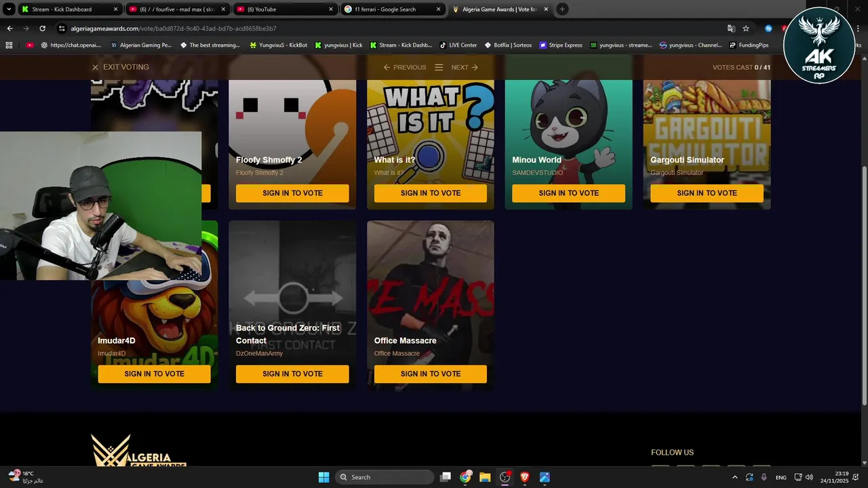The height and width of the screenshot is (488, 868).
Task: Switch the ENG input language
Action: [x=781, y=477]
